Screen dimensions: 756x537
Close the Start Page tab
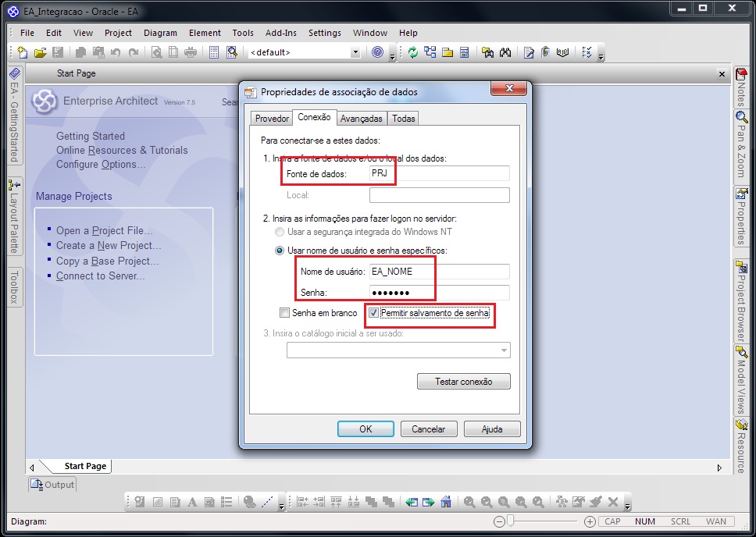coord(722,73)
